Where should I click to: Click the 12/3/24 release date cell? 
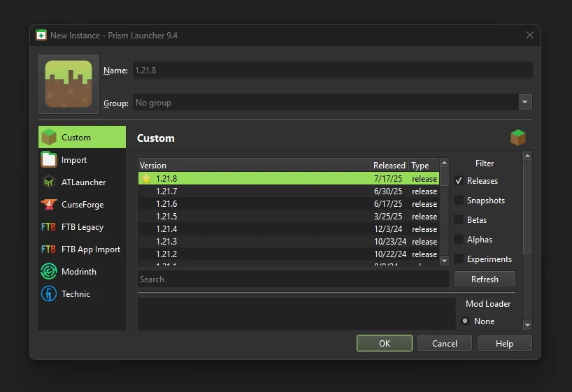[388, 229]
